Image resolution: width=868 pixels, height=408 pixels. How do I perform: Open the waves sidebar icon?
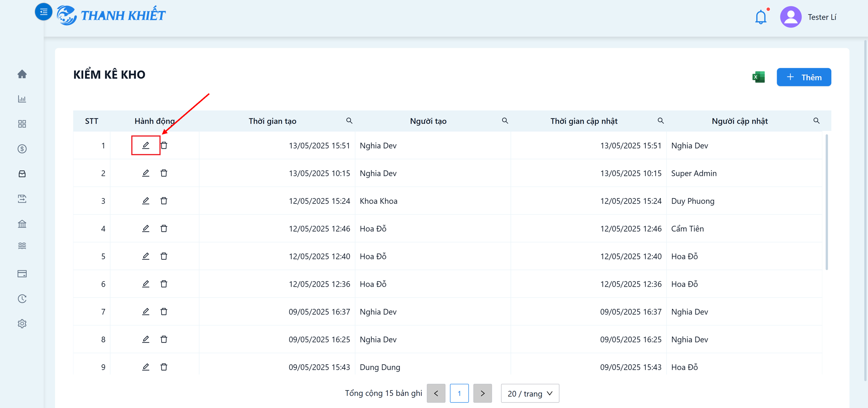[22, 246]
